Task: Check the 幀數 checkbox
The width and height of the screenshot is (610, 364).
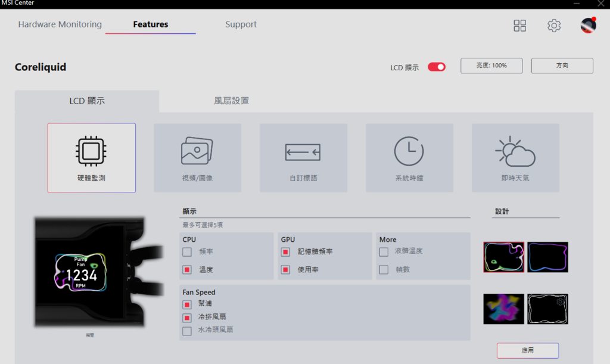Action: [384, 269]
